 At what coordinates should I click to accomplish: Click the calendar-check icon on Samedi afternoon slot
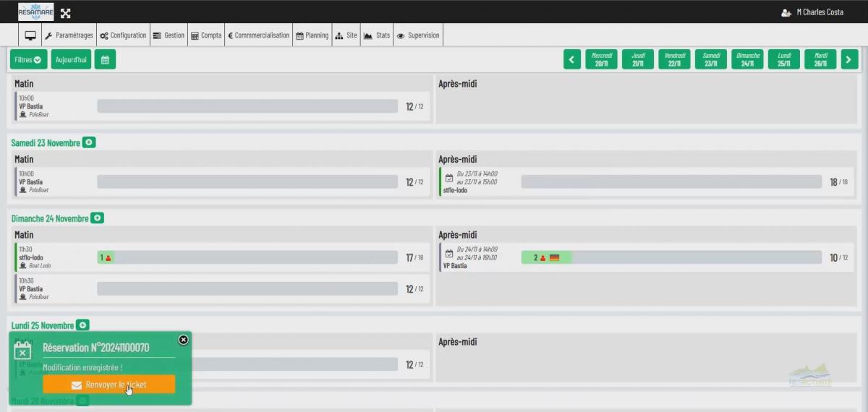coord(448,177)
